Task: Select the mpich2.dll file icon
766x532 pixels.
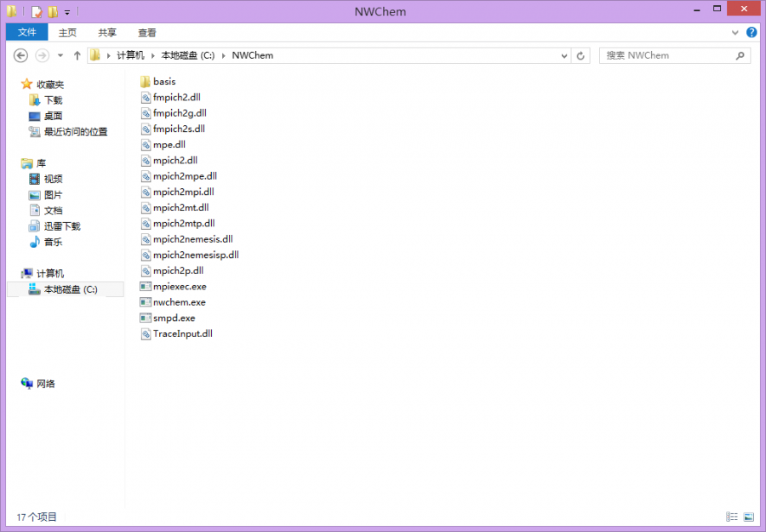Action: coord(146,160)
